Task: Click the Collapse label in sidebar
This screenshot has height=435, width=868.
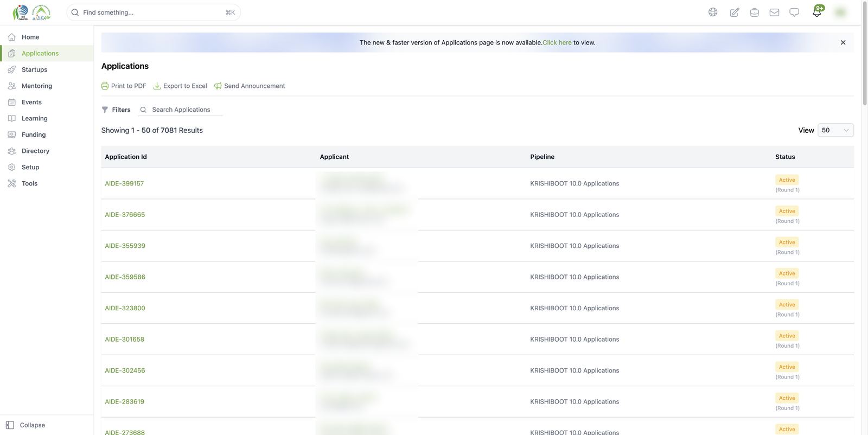Action: coord(33,425)
